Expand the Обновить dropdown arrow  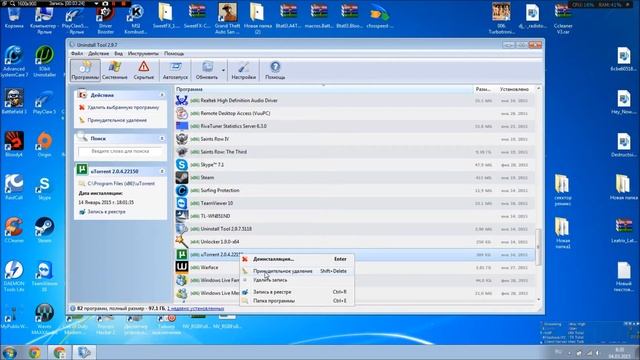click(223, 70)
